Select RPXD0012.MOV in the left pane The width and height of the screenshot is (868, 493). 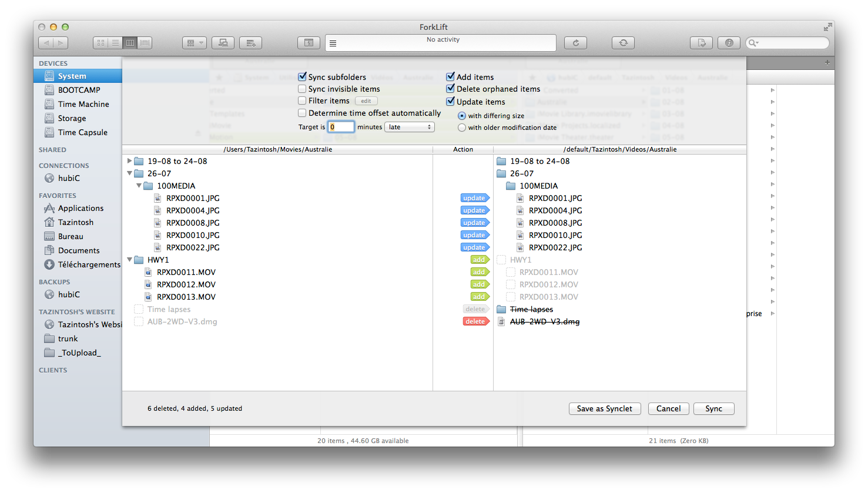tap(186, 284)
